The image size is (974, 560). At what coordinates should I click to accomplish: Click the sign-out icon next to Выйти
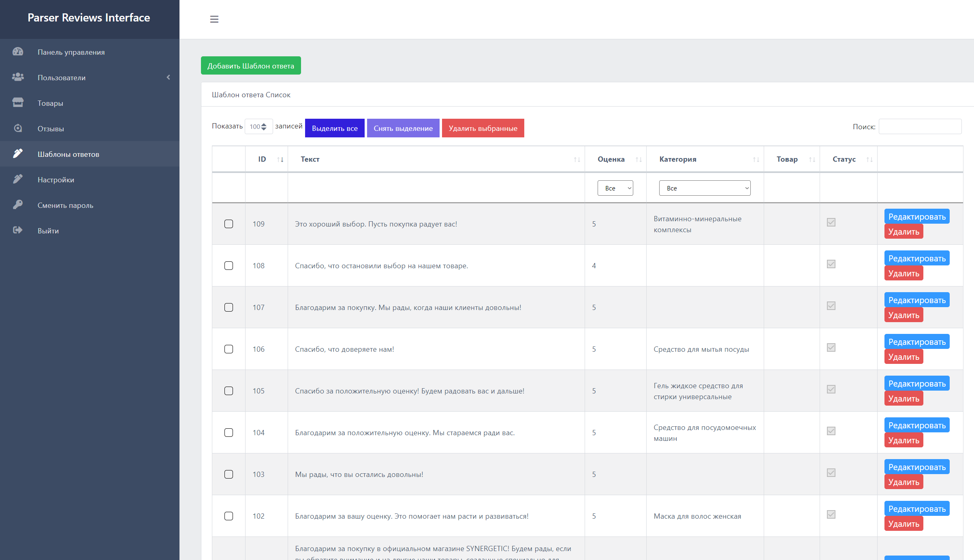pyautogui.click(x=18, y=231)
